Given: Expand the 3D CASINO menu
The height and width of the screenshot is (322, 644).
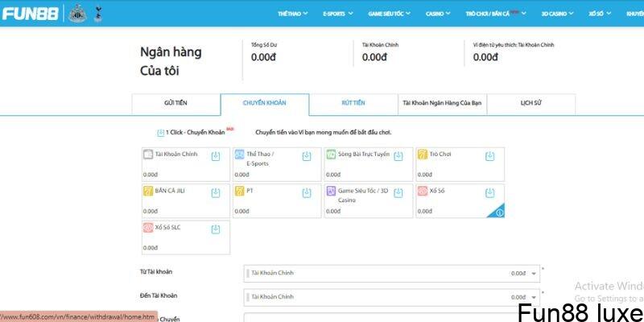Looking at the screenshot, I should (557, 14).
